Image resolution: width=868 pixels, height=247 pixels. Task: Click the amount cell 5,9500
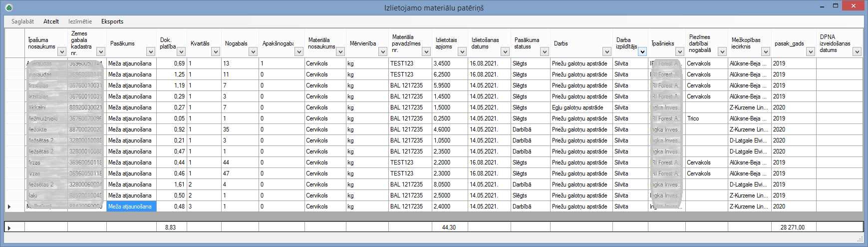(x=450, y=85)
